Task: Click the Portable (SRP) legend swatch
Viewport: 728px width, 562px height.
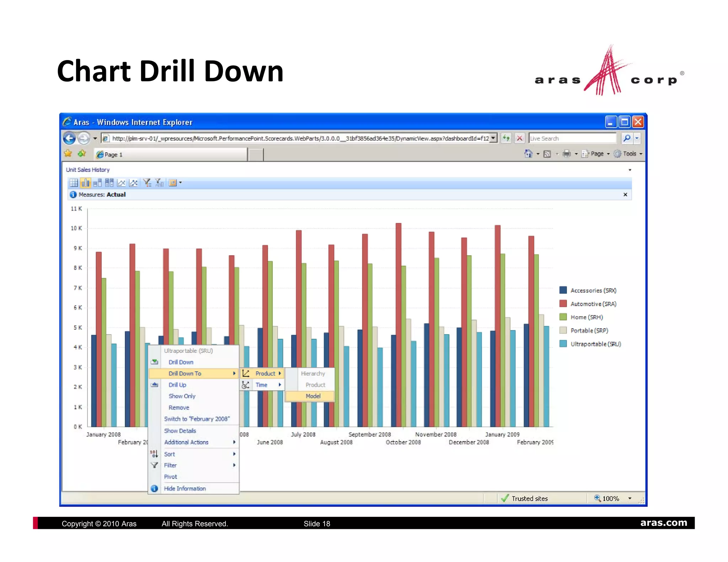Action: point(563,330)
